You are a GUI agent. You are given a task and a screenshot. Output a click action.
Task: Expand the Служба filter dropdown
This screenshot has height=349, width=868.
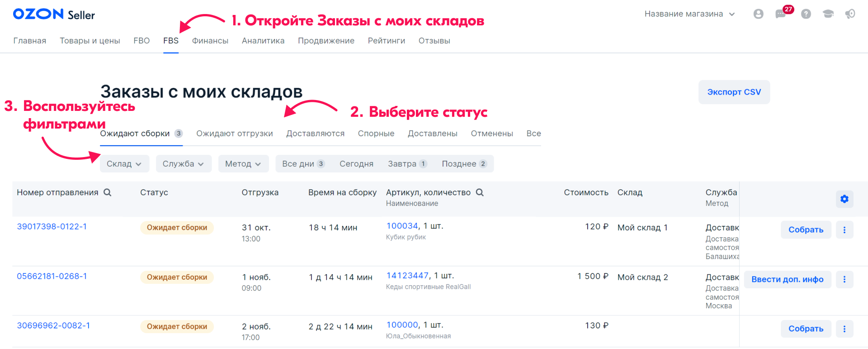pos(183,164)
